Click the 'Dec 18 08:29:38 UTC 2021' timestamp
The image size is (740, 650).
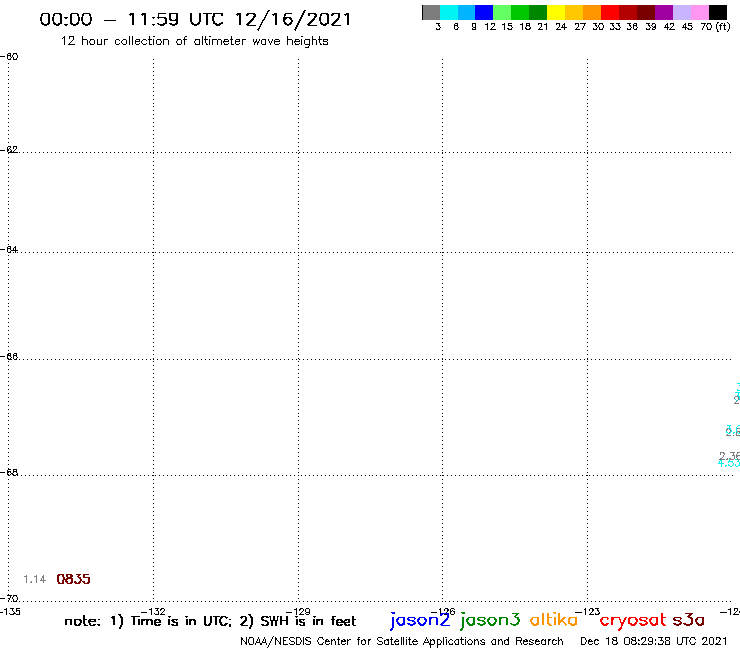coord(654,641)
